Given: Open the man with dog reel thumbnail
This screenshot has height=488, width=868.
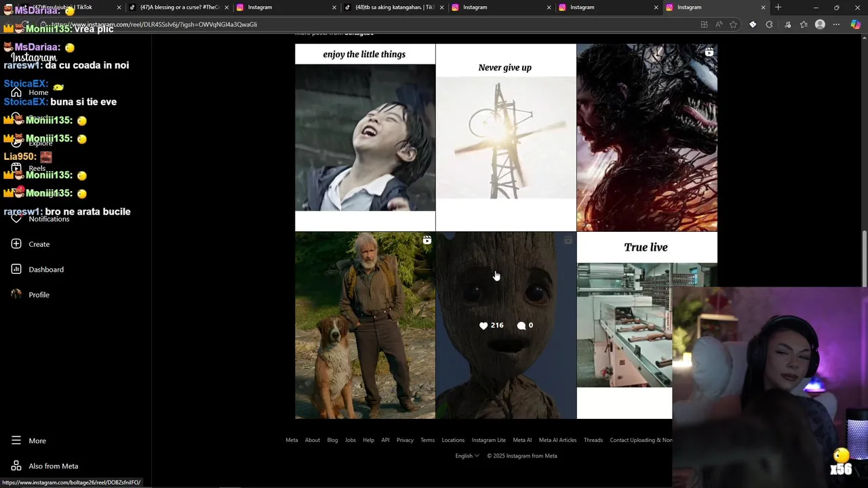Looking at the screenshot, I should 365,325.
